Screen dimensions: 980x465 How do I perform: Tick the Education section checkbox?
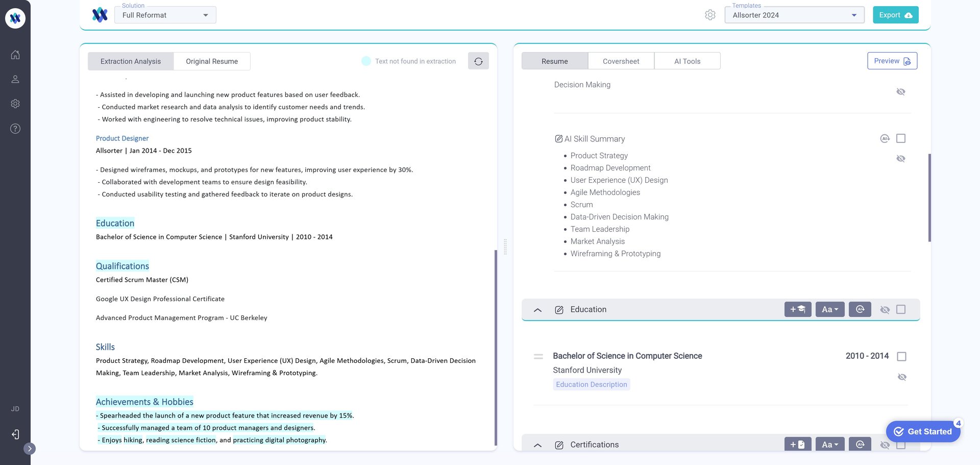pos(901,309)
